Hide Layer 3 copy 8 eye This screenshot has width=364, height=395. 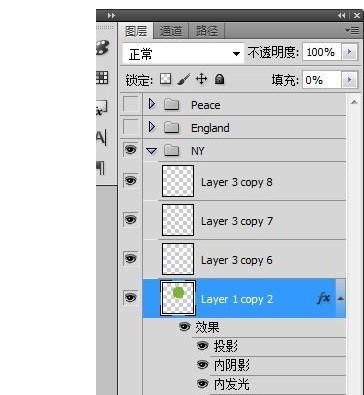[x=131, y=181]
